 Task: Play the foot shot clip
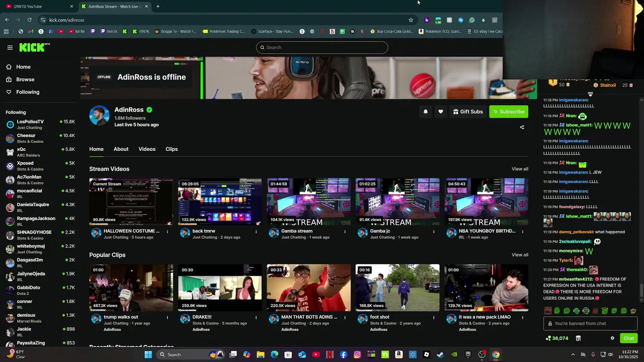397,288
